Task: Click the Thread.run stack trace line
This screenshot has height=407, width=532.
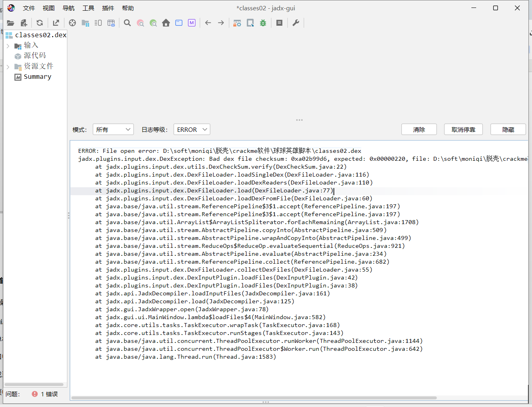Action: click(185, 357)
